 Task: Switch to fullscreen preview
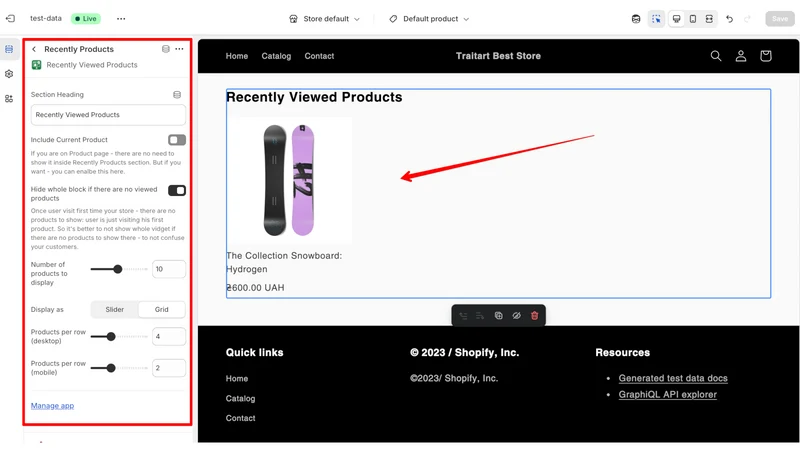click(709, 19)
